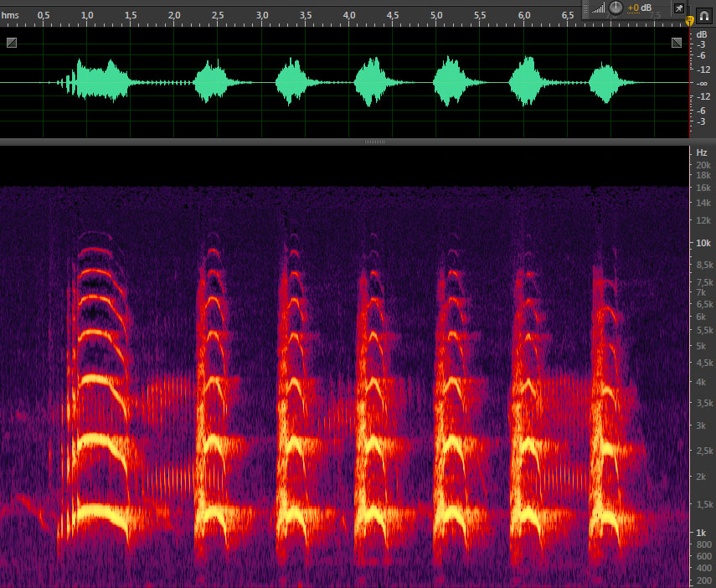Click the yellow playhead marker on ruler
The height and width of the screenshot is (588, 716).
[x=690, y=20]
